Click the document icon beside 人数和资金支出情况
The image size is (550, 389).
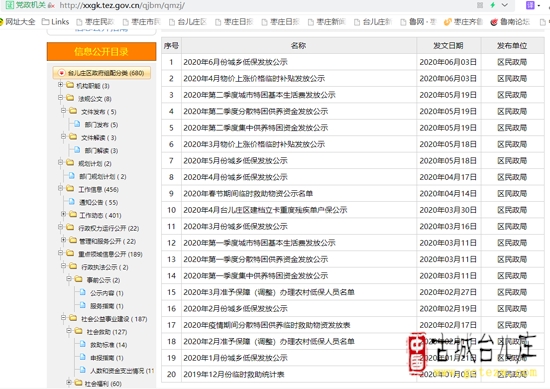pyautogui.click(x=82, y=370)
